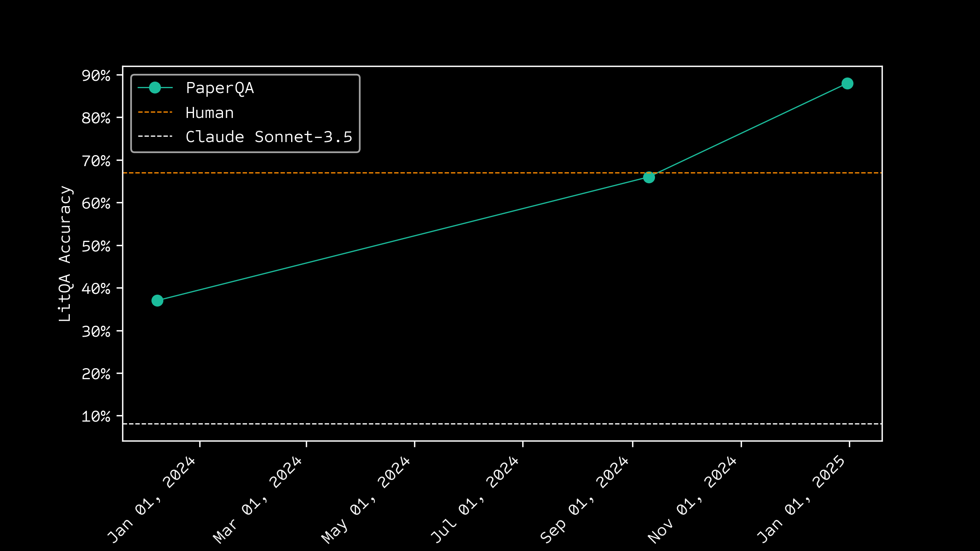Click the 30% y-axis label
Viewport: 980px width, 551px height.
coord(96,331)
